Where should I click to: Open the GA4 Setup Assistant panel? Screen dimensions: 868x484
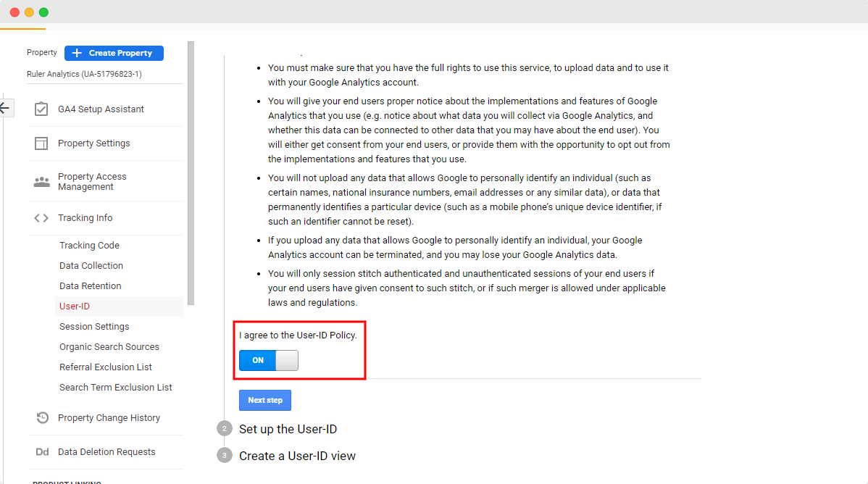pos(40,108)
